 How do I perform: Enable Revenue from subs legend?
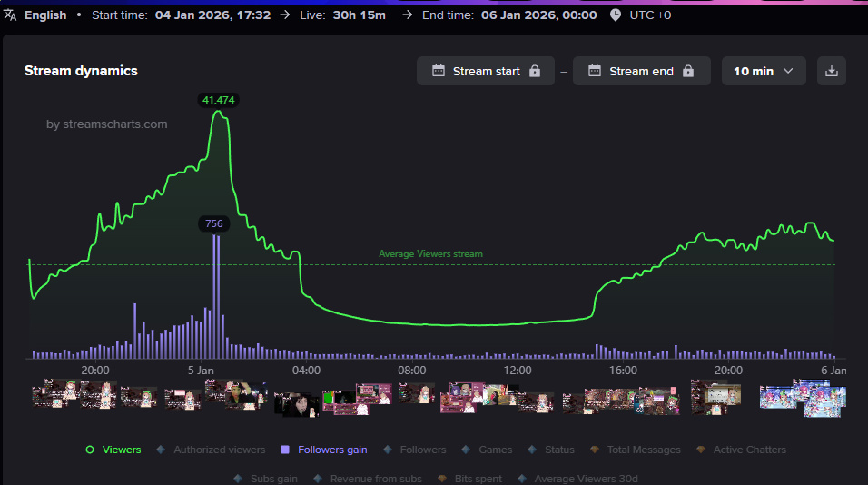(x=368, y=479)
